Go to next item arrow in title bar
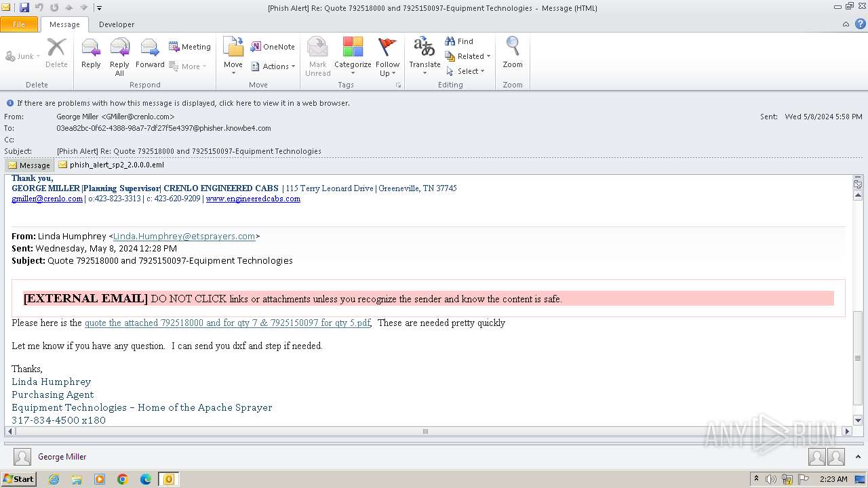Screen dimensions: 868x488 [83, 7]
